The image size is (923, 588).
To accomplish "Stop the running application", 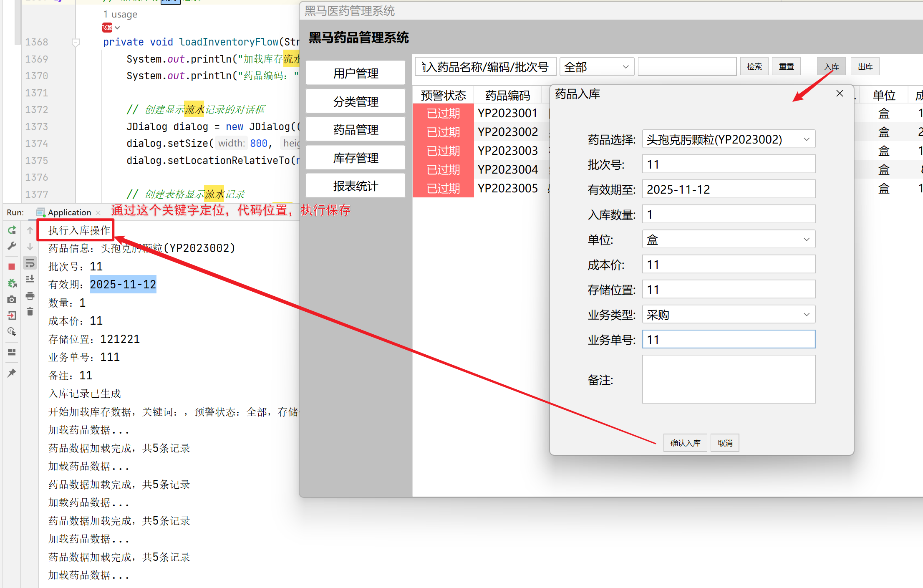I will [12, 266].
